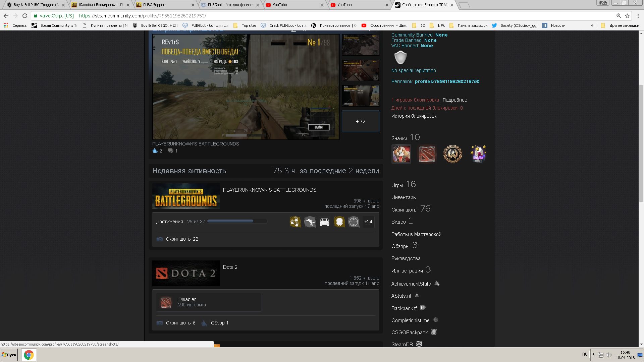644x362 pixels.
Task: Open the +72 more screenshots tile
Action: [x=361, y=121]
